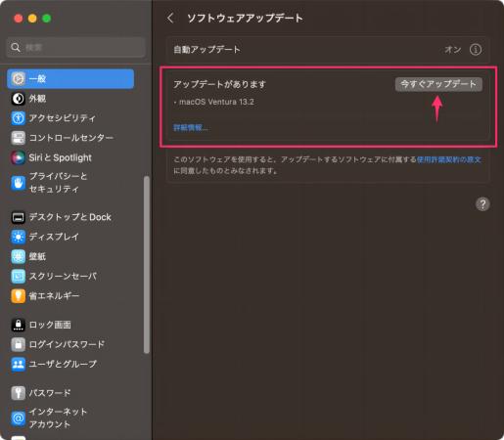
Task: Minimize the window with yellow button
Action: (32, 19)
